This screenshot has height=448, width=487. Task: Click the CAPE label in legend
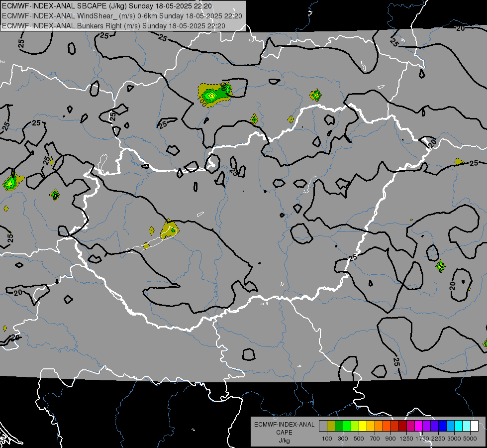(x=284, y=433)
